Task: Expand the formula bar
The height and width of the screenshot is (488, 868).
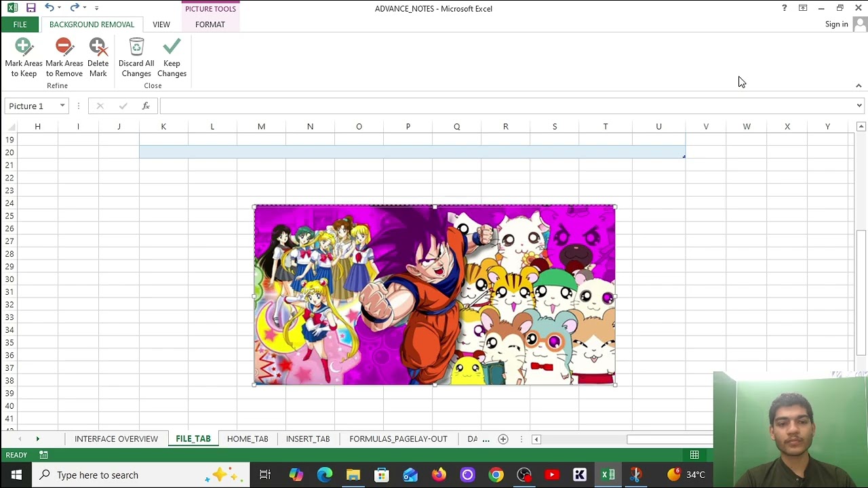Action: click(x=859, y=106)
